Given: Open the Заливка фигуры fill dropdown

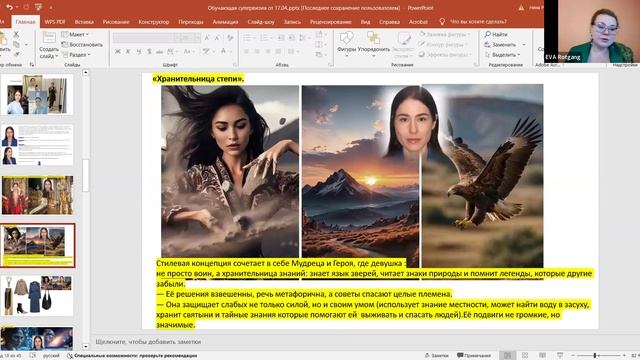Looking at the screenshot, I should tap(445, 34).
